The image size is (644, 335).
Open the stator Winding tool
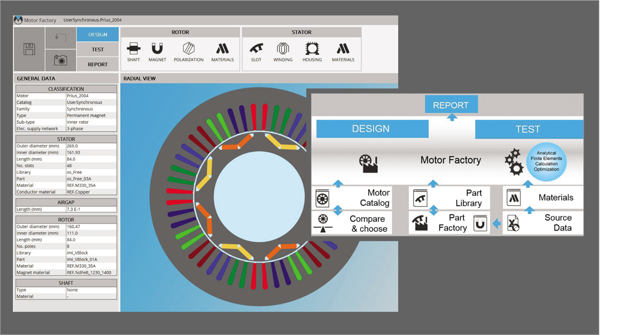[283, 52]
